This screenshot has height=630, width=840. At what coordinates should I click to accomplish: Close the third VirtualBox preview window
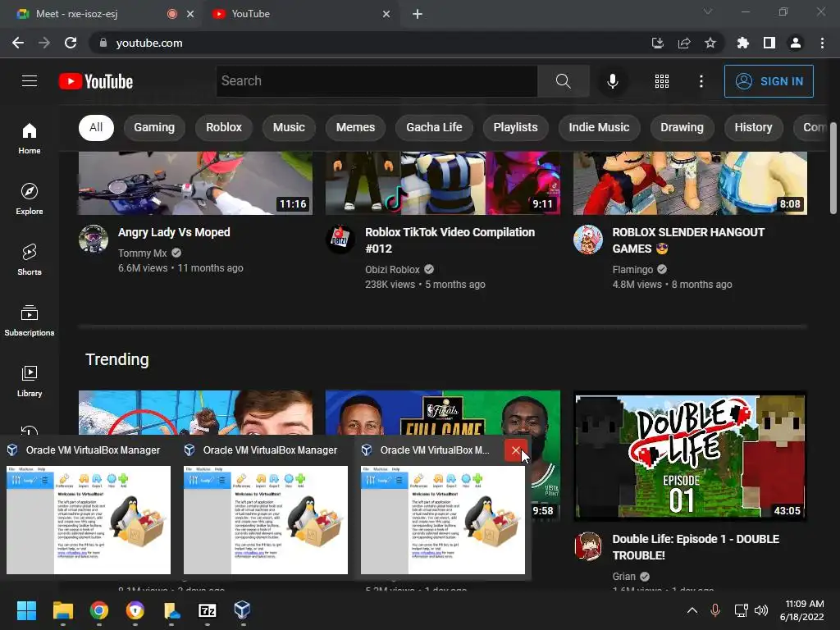(x=516, y=450)
